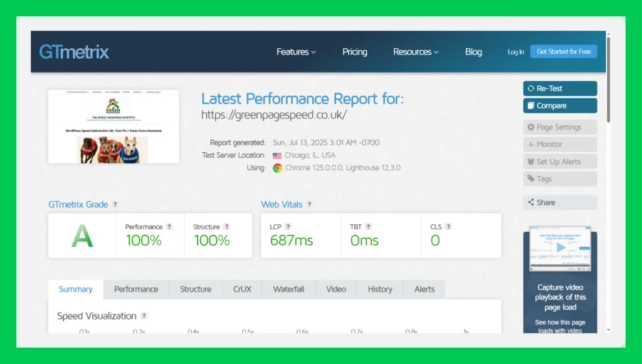
Task: Click the 100% Structure score
Action: tap(212, 241)
